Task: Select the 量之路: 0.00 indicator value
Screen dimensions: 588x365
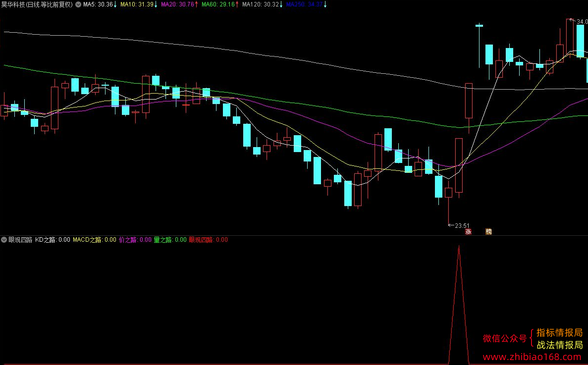Action: point(170,240)
